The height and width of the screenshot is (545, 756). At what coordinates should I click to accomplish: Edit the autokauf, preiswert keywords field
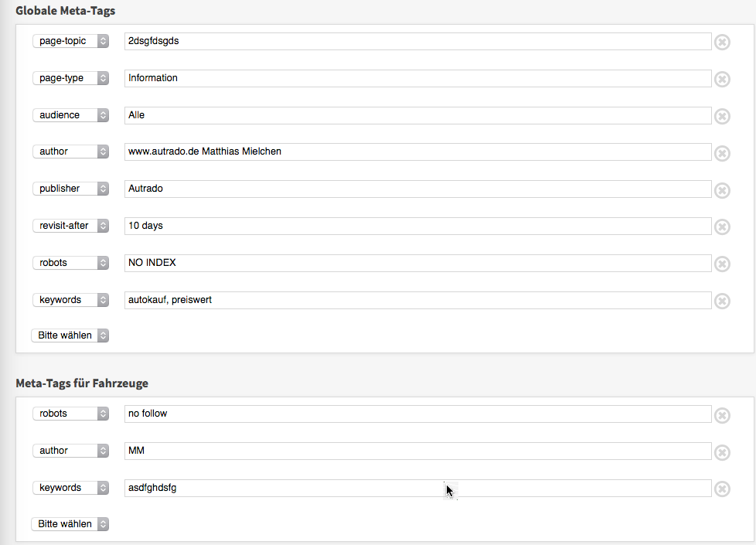coord(417,300)
